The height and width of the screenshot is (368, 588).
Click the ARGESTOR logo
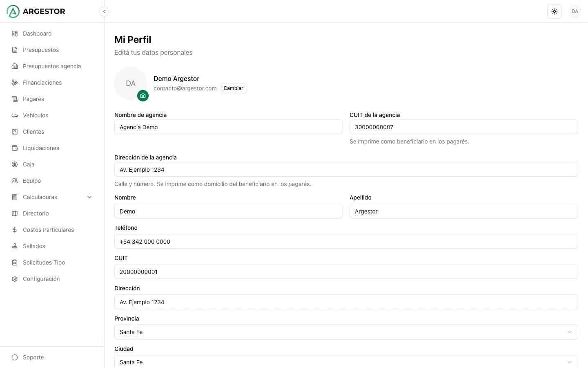[x=36, y=11]
